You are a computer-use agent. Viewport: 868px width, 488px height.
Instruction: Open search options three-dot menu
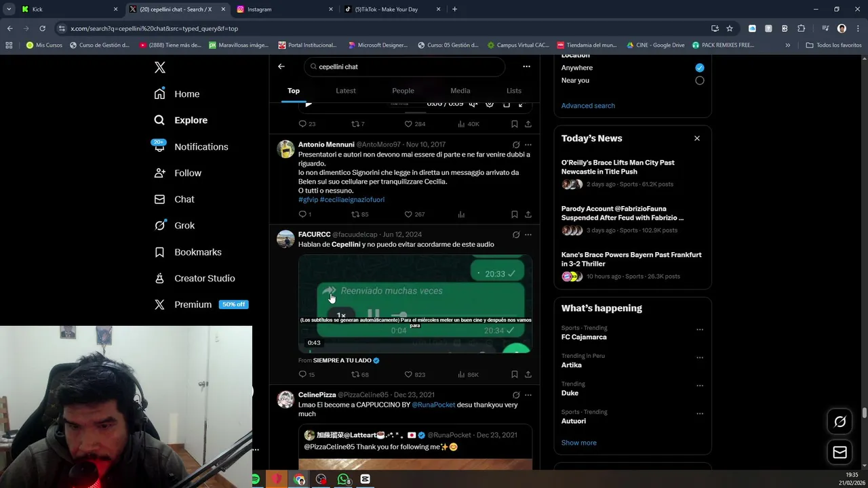(x=526, y=66)
